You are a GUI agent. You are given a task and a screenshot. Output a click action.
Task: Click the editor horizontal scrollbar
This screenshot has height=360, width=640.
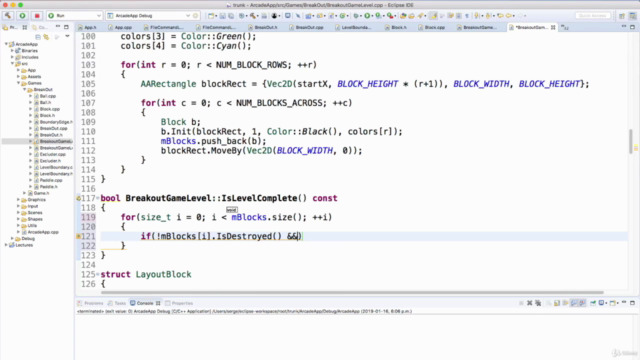352,292
